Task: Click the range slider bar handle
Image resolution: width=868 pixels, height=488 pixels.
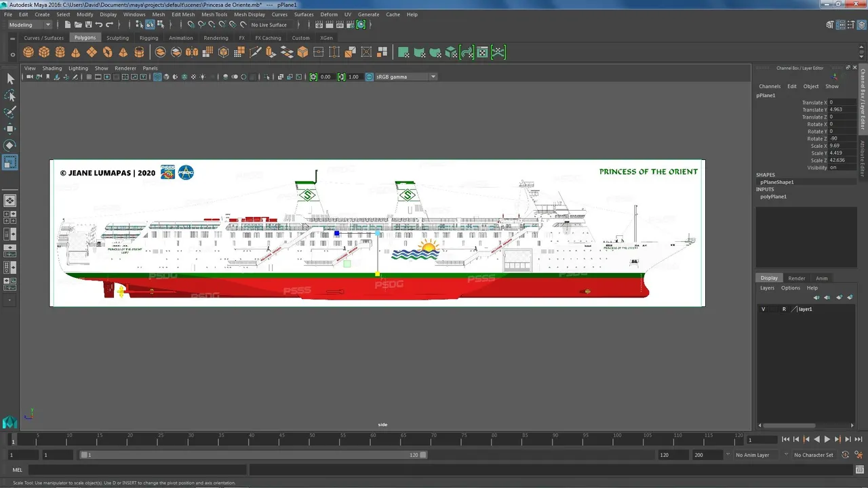Action: click(x=253, y=455)
